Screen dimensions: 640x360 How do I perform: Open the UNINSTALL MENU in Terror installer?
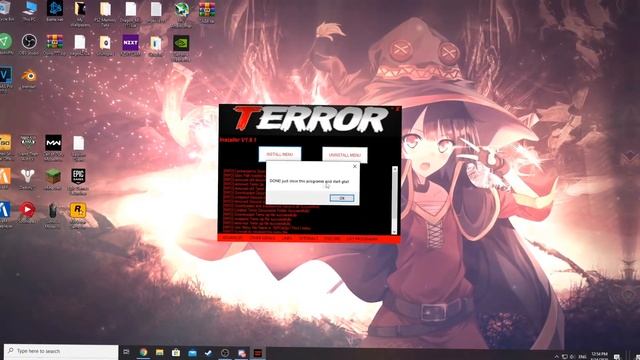[x=344, y=155]
